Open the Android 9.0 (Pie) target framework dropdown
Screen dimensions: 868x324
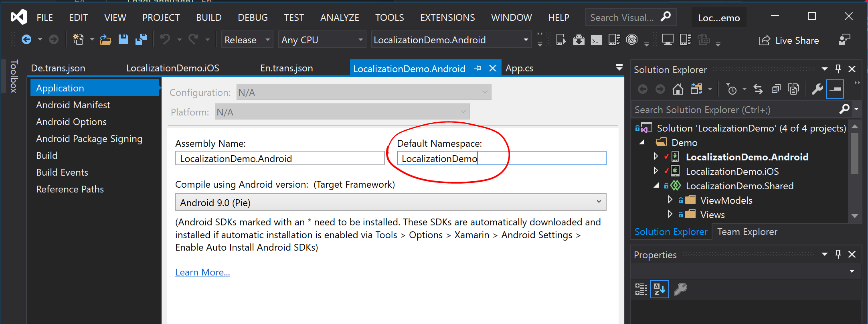tap(390, 202)
